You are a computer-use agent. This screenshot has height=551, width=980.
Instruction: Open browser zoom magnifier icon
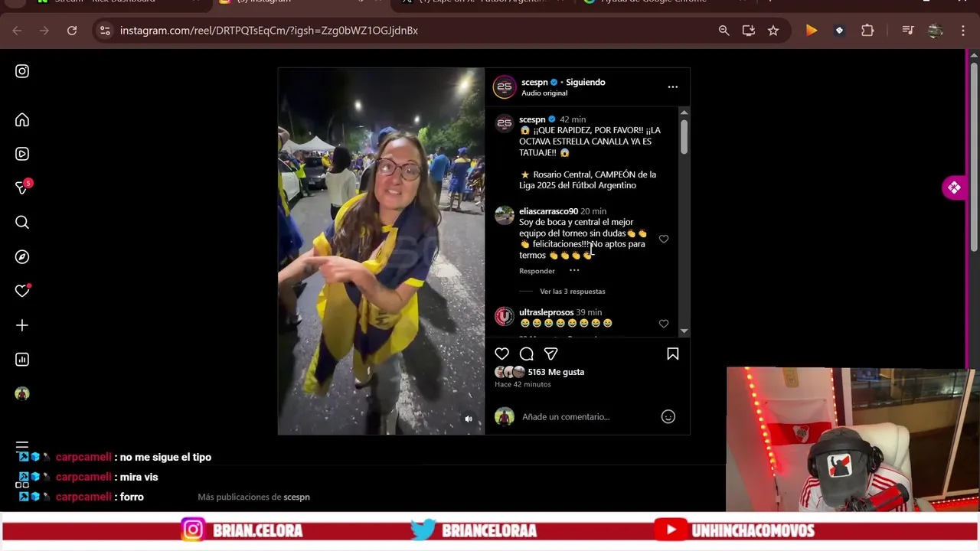pyautogui.click(x=724, y=31)
